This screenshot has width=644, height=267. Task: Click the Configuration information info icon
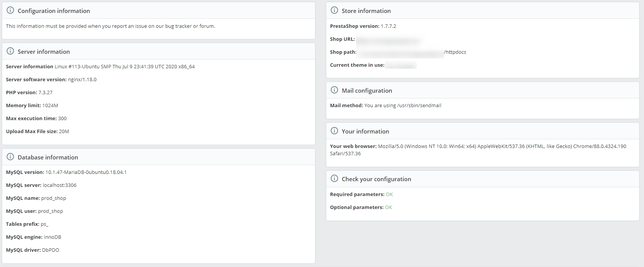(x=10, y=10)
